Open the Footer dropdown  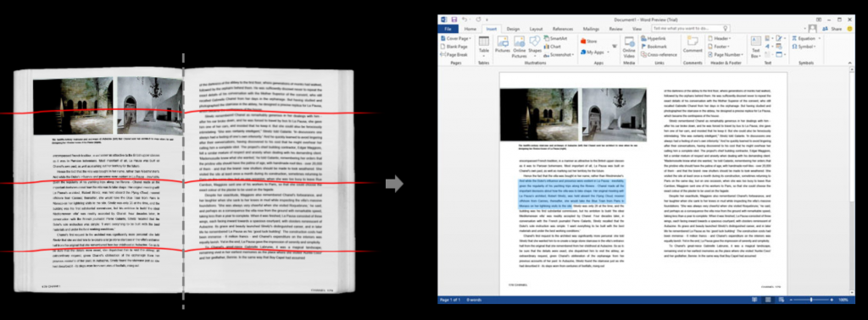pos(719,47)
